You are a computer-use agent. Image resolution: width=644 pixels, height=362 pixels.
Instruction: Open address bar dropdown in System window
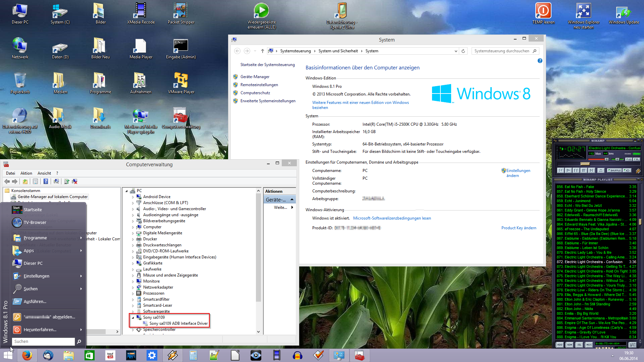pos(455,51)
